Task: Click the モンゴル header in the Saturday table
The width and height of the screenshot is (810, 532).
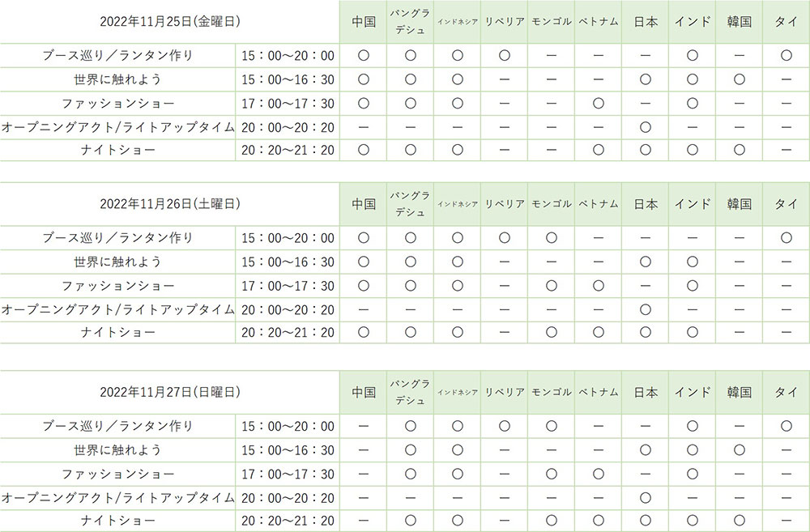Action: (551, 204)
